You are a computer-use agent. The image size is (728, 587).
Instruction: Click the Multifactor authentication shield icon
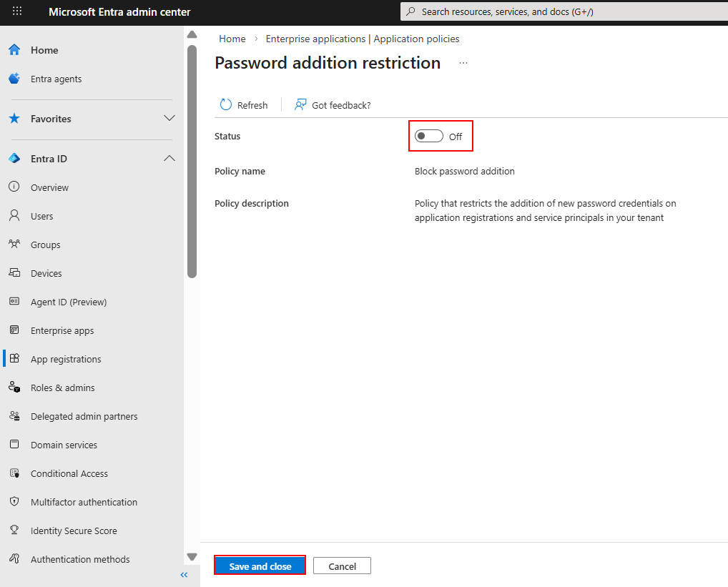(x=14, y=502)
